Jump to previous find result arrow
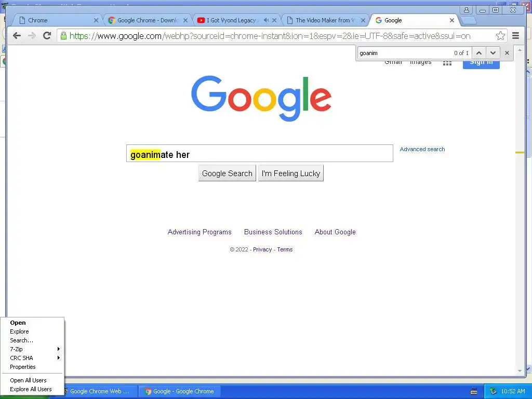 coord(478,53)
